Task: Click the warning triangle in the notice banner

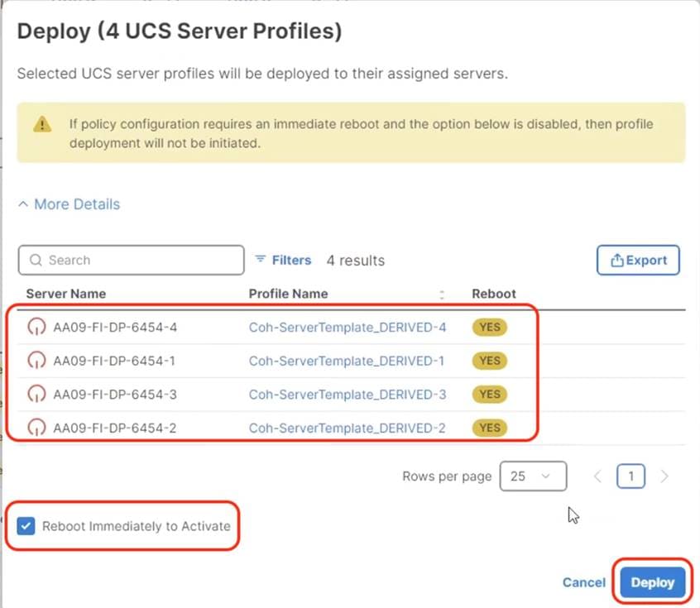Action: coord(41,124)
